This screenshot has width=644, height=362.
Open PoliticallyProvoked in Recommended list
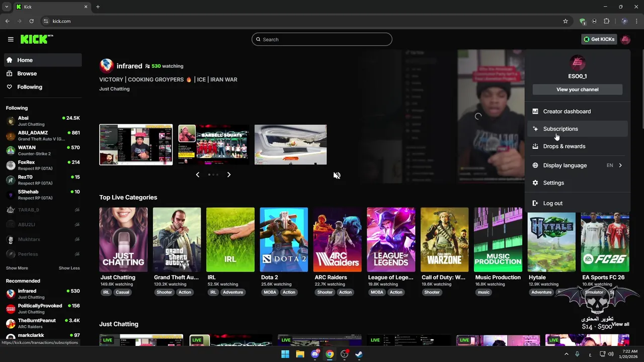point(43,309)
